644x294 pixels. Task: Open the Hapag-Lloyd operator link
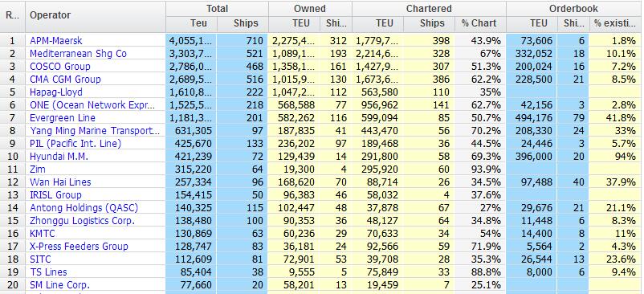click(56, 92)
